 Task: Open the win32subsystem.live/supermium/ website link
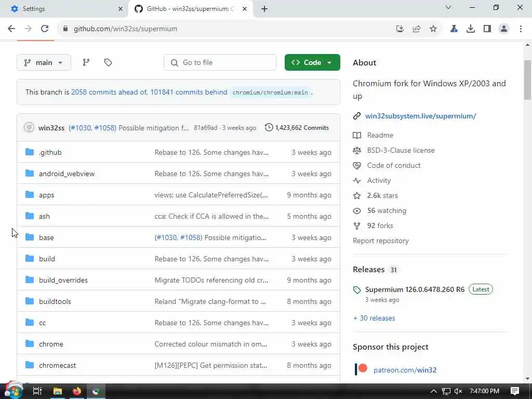[x=420, y=116]
